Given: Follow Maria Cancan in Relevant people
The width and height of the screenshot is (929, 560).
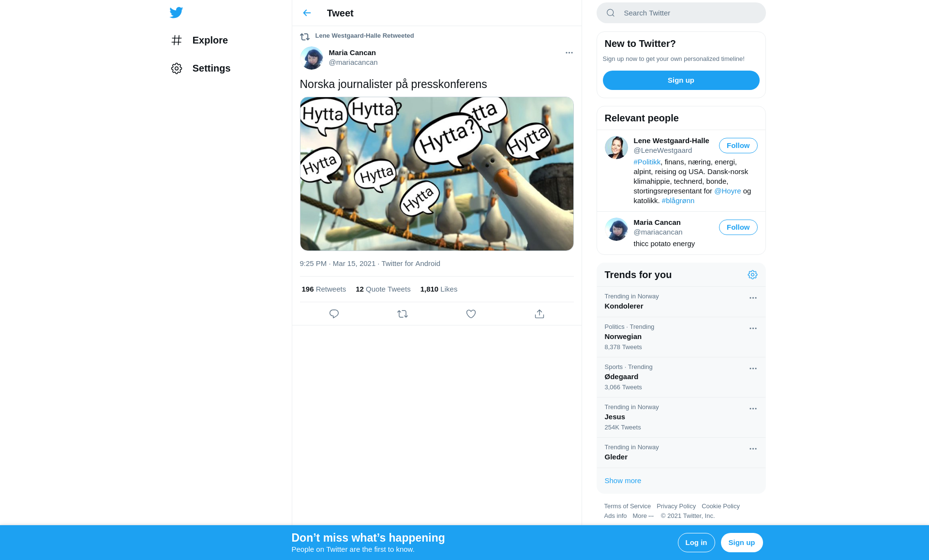Looking at the screenshot, I should coord(738,227).
